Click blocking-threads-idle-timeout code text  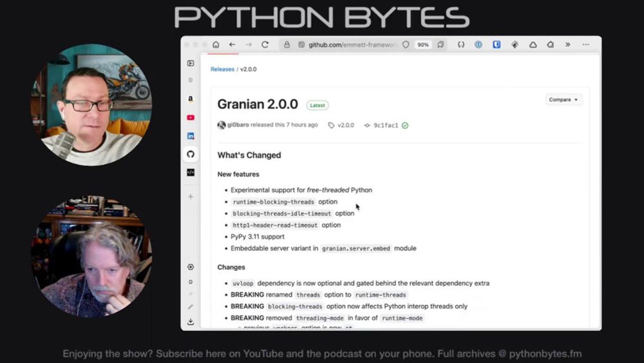coord(281,213)
